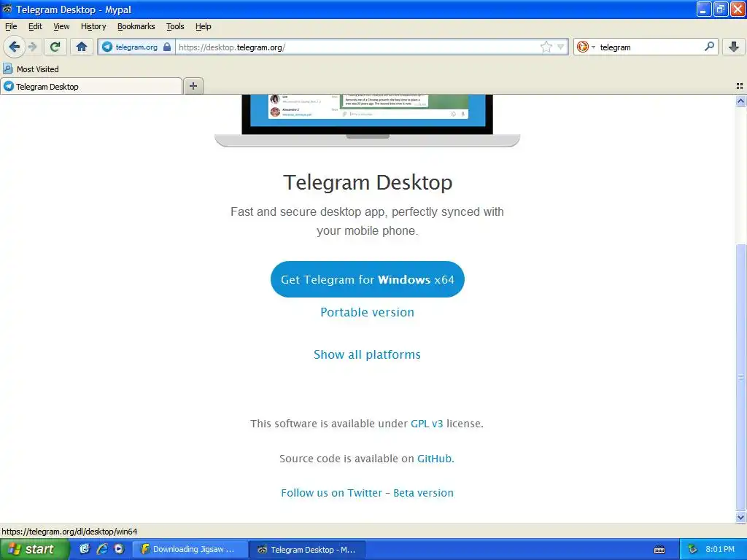Click Get Telegram for Windows x64 button
747x560 pixels.
click(368, 279)
